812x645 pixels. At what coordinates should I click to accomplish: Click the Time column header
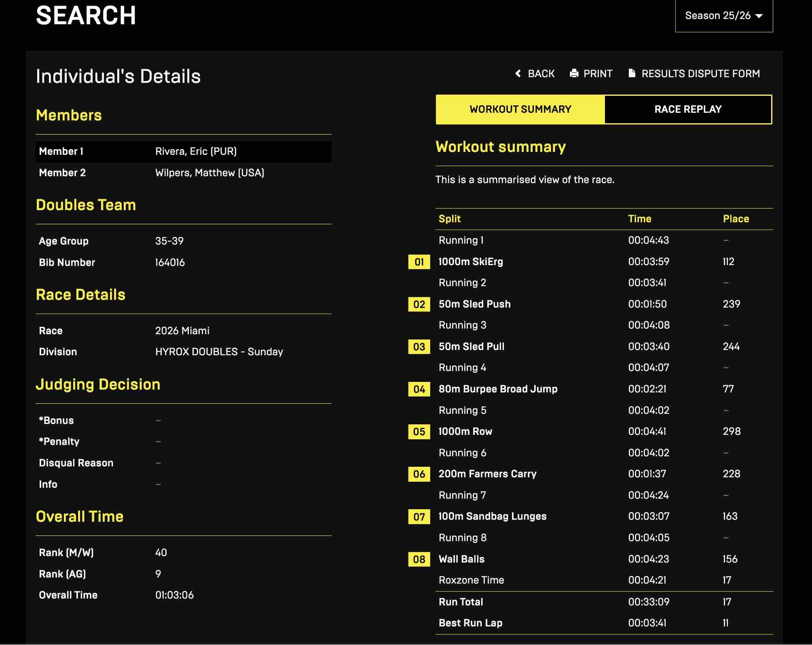[639, 219]
